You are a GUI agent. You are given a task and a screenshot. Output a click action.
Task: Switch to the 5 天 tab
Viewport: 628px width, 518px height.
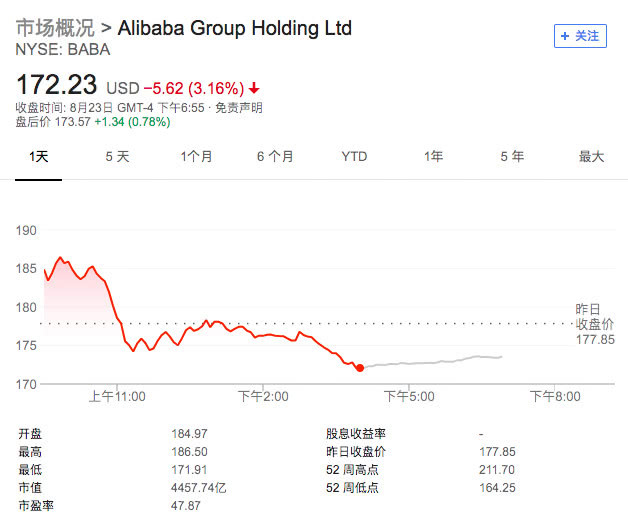tap(117, 157)
